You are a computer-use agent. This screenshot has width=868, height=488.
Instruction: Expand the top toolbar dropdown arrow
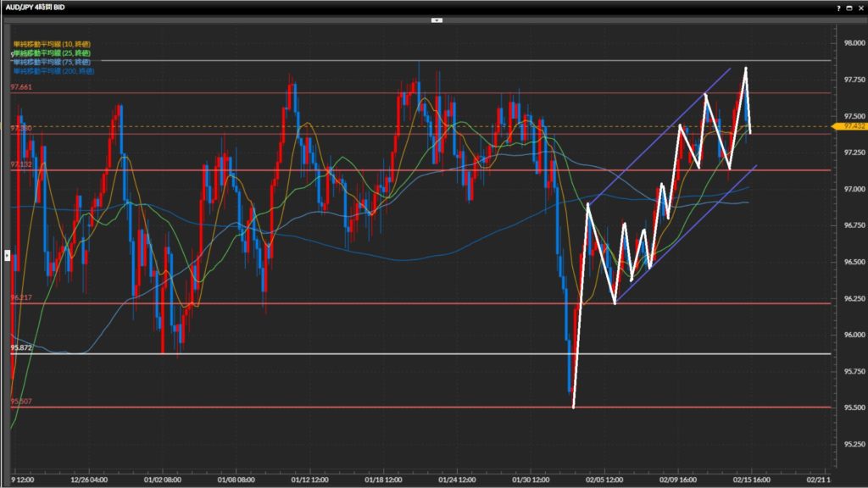point(437,19)
